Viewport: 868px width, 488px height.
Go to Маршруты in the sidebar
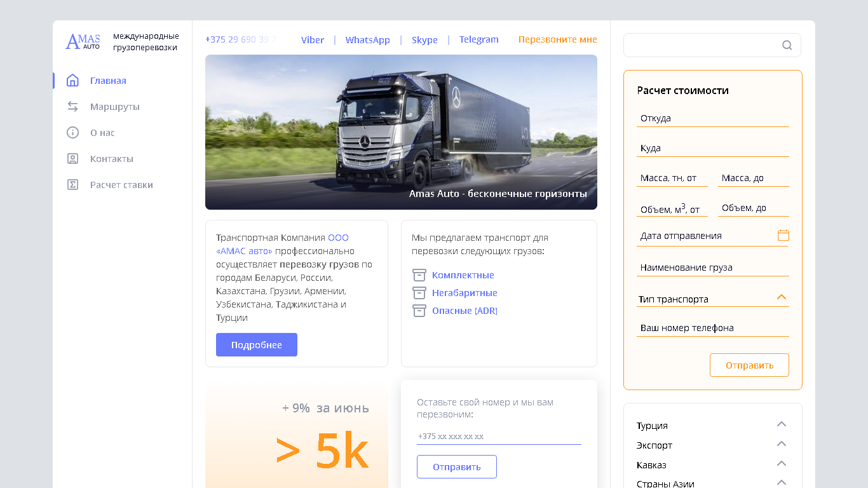tap(115, 107)
